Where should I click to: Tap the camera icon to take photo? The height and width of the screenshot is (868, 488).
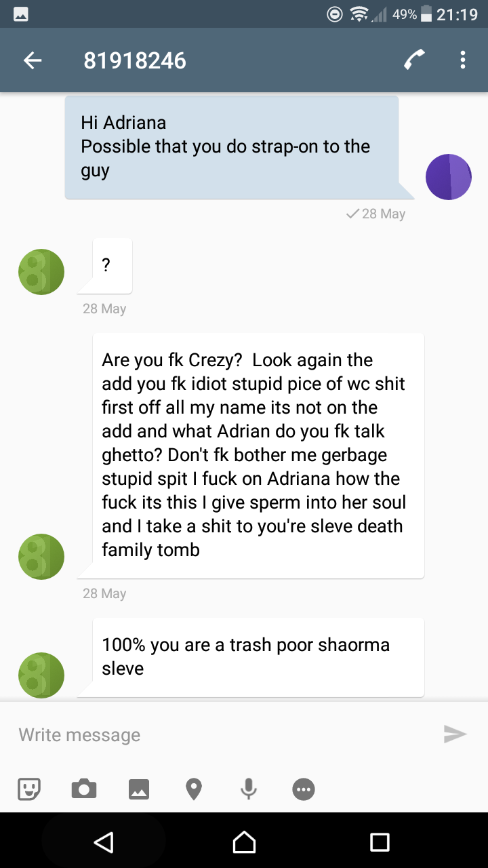83,789
